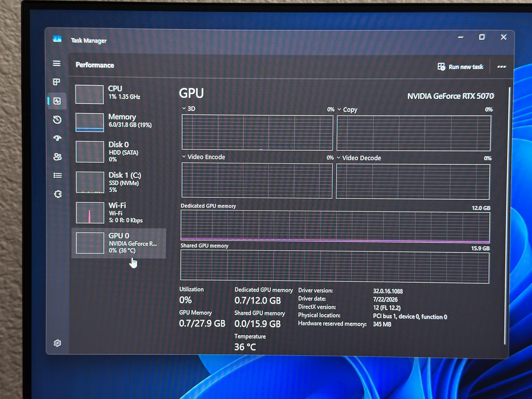532x399 pixels.
Task: Click the NVIDIA GeForce RTX 5070 title
Action: [x=450, y=96]
